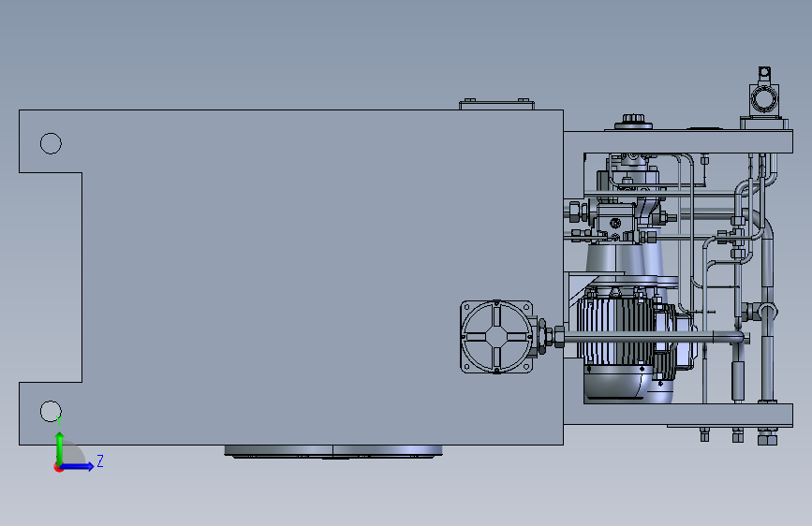Select the square flange with cross-shaped cutout
Screen dimensions: 812x526
496,337
